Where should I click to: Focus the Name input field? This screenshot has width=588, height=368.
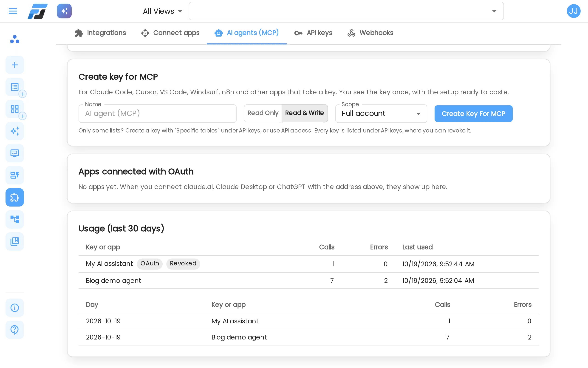pos(157,114)
